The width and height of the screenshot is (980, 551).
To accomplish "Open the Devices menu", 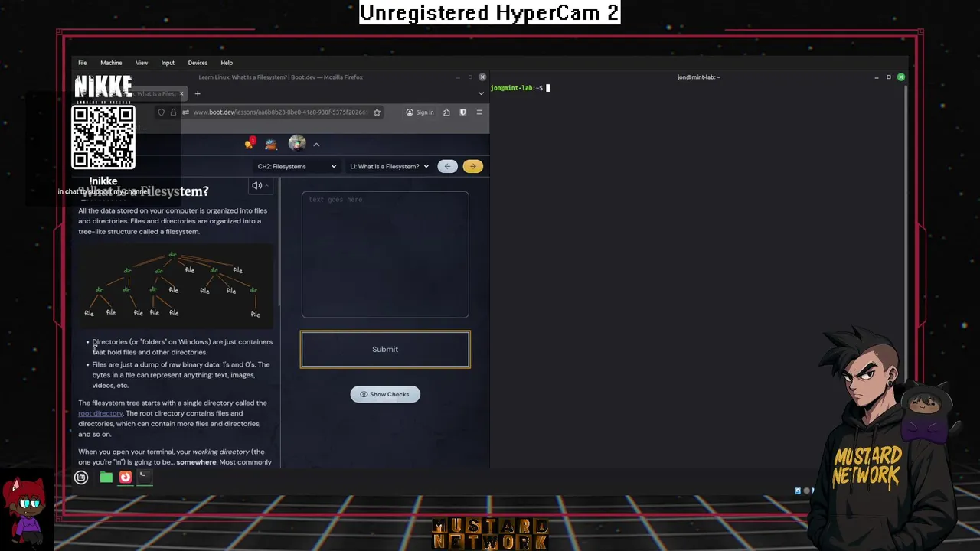I will pos(198,63).
